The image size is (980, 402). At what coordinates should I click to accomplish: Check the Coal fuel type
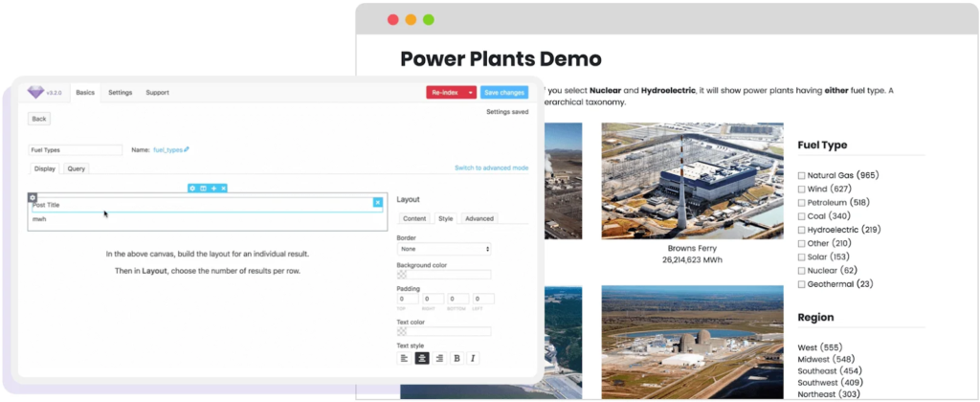801,216
